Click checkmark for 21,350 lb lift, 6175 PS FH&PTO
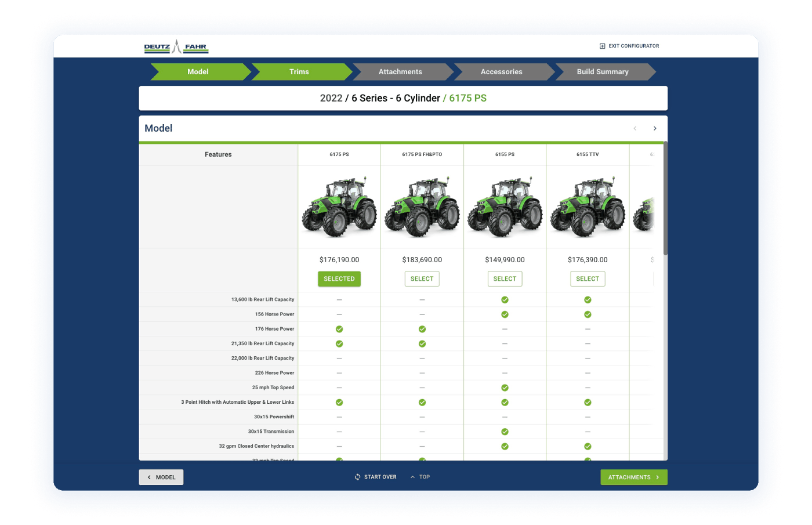The image size is (812, 525). [x=422, y=344]
